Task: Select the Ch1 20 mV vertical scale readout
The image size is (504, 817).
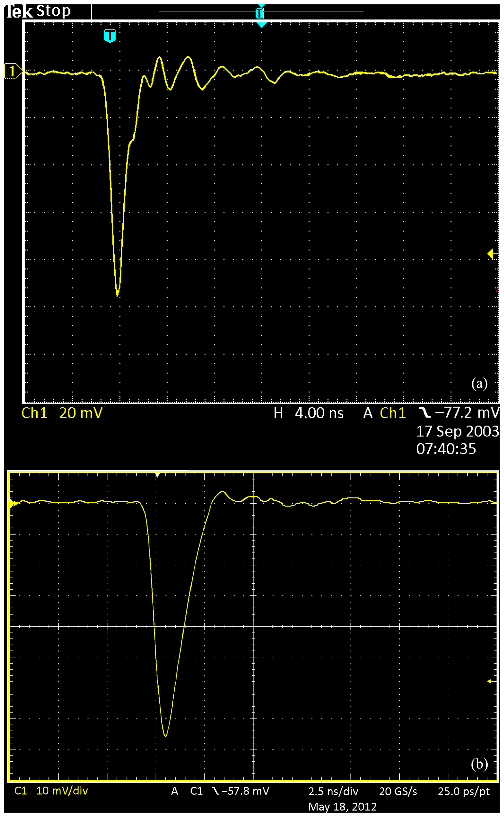Action: click(x=62, y=413)
